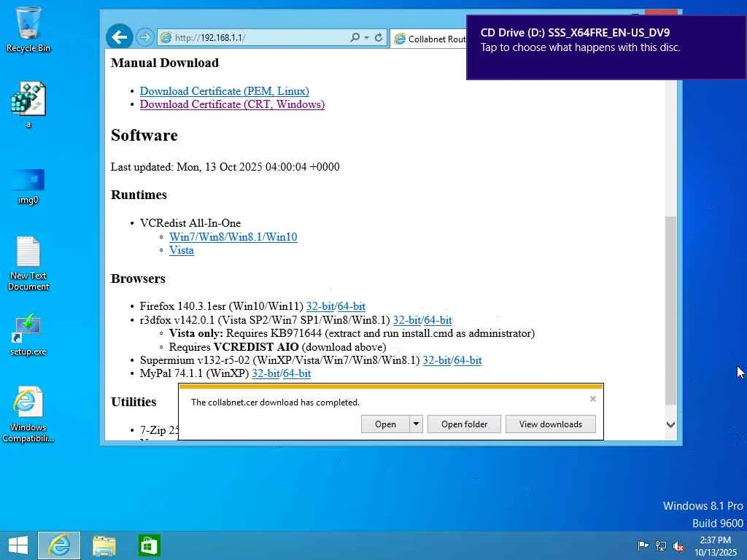Open the Start button on taskbar
The height and width of the screenshot is (560, 747).
coord(18,545)
